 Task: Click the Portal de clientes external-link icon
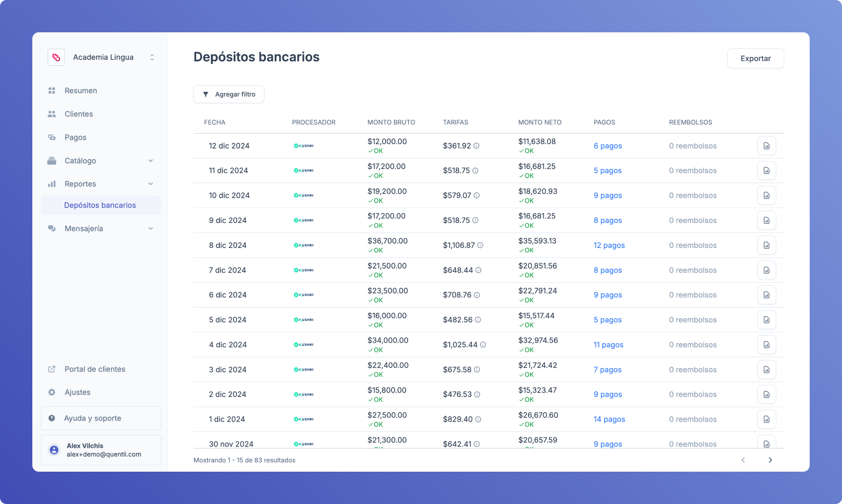(52, 369)
